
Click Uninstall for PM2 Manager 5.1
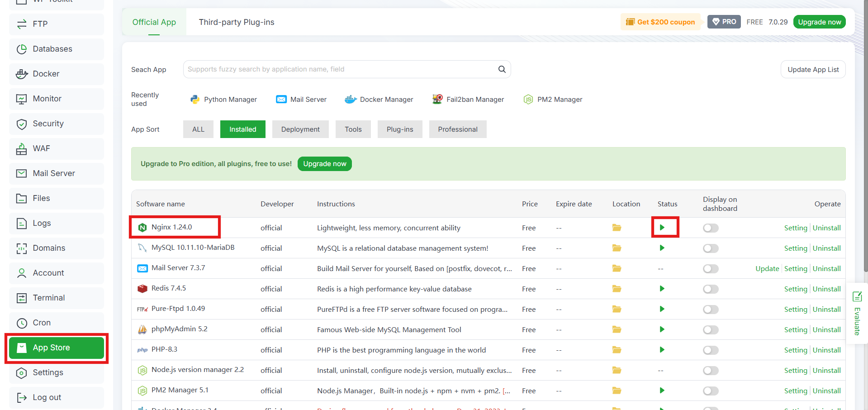pyautogui.click(x=826, y=391)
